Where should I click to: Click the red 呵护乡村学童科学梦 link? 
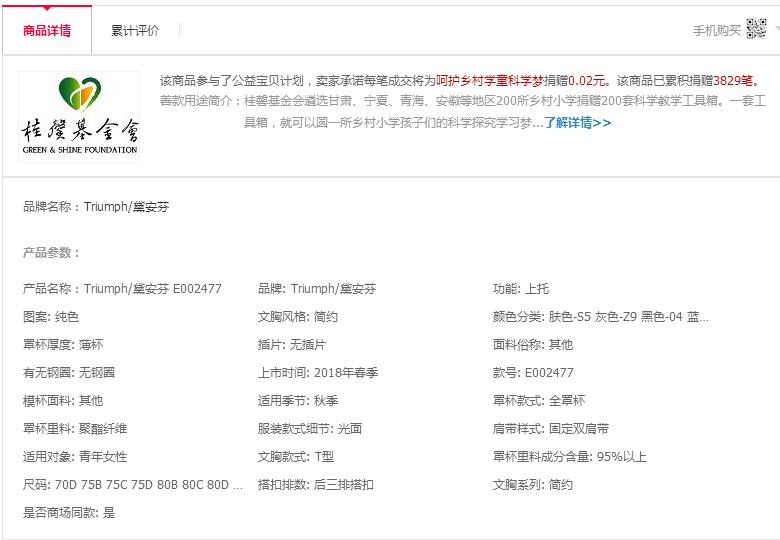pos(489,81)
